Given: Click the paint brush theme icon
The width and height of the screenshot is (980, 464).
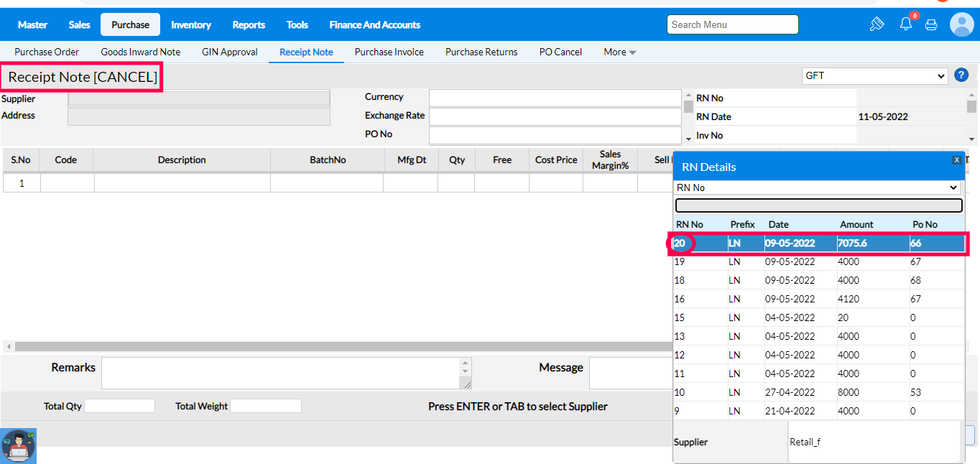Looking at the screenshot, I should pyautogui.click(x=877, y=24).
